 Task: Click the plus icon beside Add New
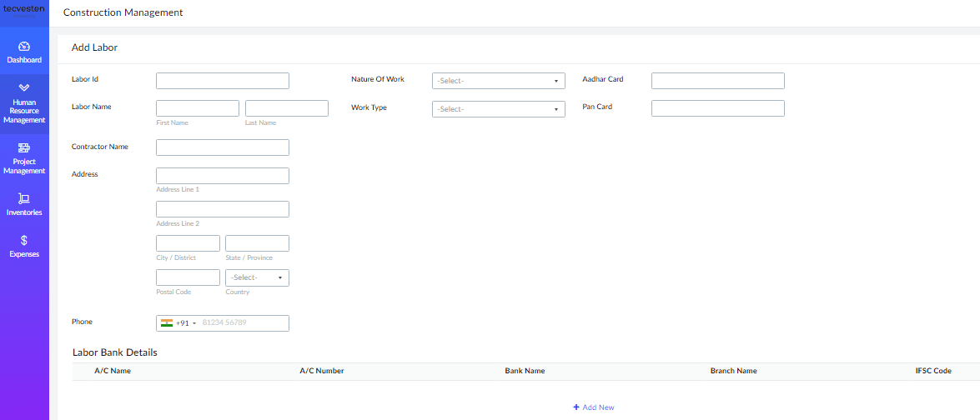(x=575, y=407)
